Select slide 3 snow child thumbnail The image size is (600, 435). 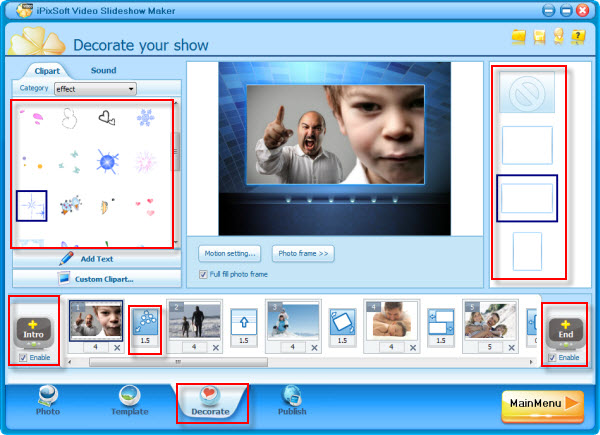pos(293,321)
